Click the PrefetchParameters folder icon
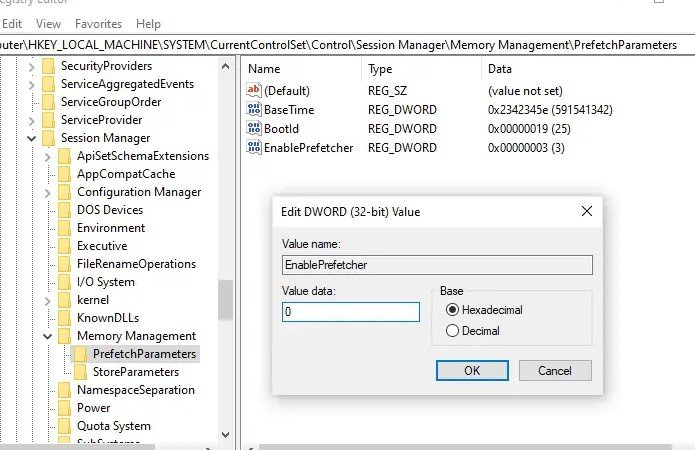The width and height of the screenshot is (695, 450). (81, 354)
